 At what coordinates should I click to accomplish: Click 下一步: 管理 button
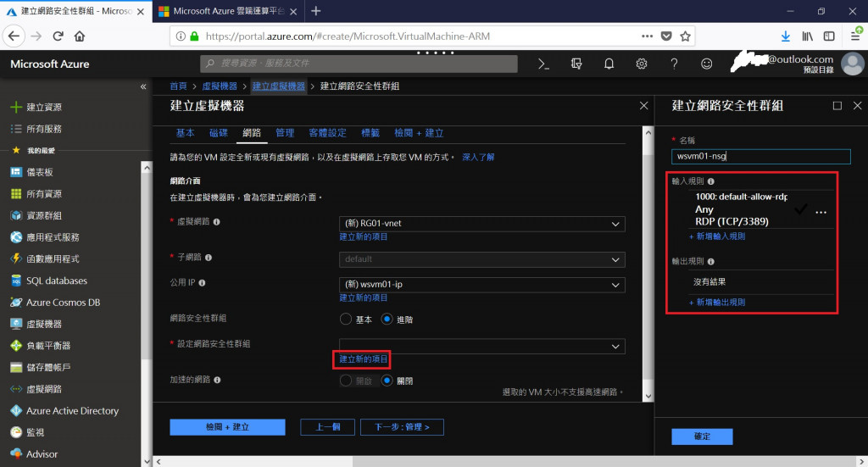click(x=402, y=426)
